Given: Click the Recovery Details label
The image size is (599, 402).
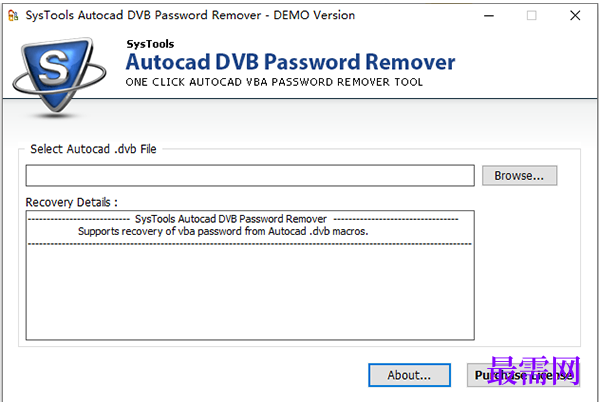Looking at the screenshot, I should [71, 202].
